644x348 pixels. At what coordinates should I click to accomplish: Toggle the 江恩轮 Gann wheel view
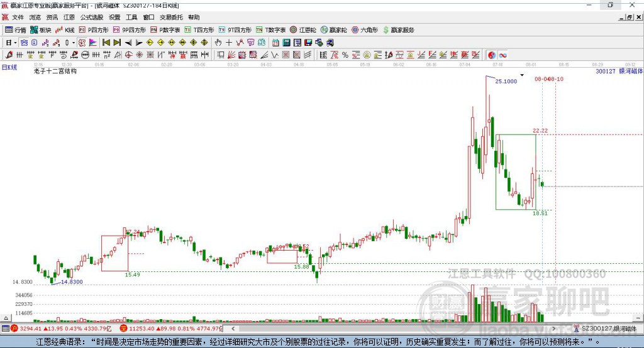coord(305,30)
